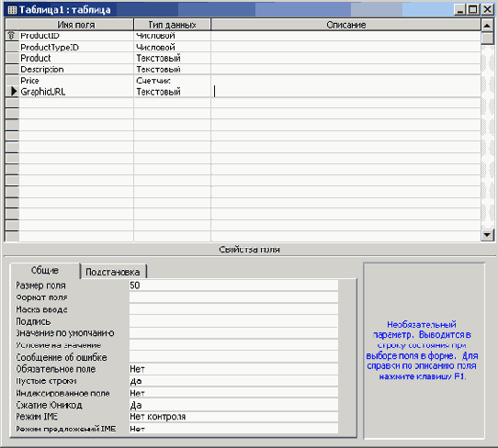The image size is (498, 448).
Task: Open the Текстовый type cell for GraphicURL
Action: [172, 92]
